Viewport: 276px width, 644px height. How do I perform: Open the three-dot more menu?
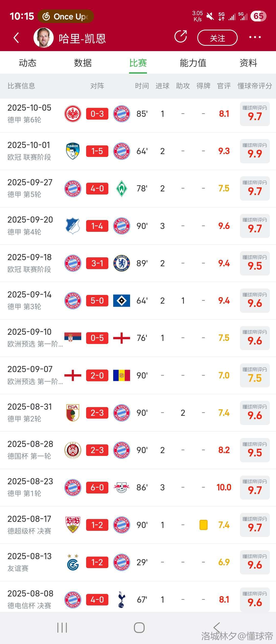point(255,37)
